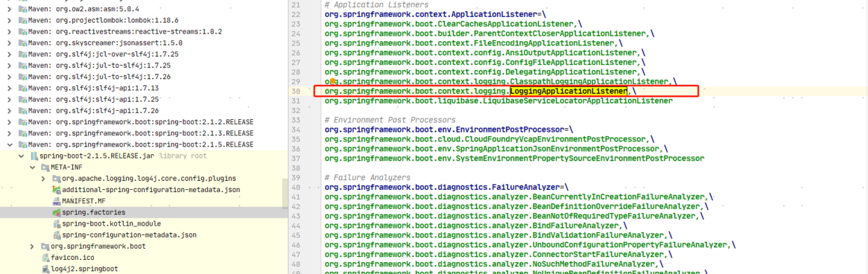Click the JSON icon of additional-spring-configuration-metadata.json

pos(56,190)
